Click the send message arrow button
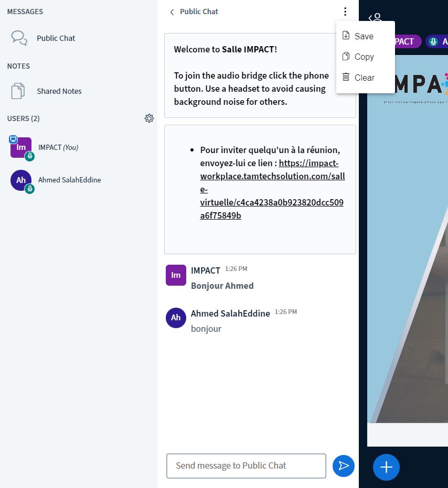 point(344,465)
